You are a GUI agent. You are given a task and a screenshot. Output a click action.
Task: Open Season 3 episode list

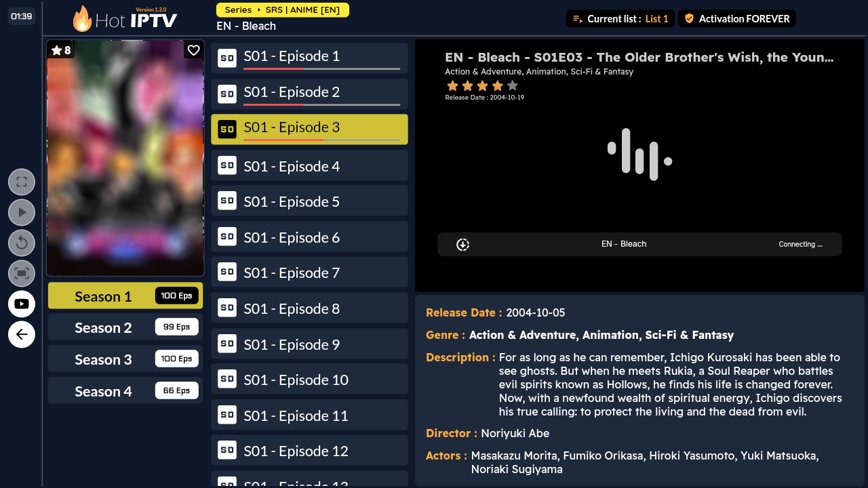tap(125, 359)
